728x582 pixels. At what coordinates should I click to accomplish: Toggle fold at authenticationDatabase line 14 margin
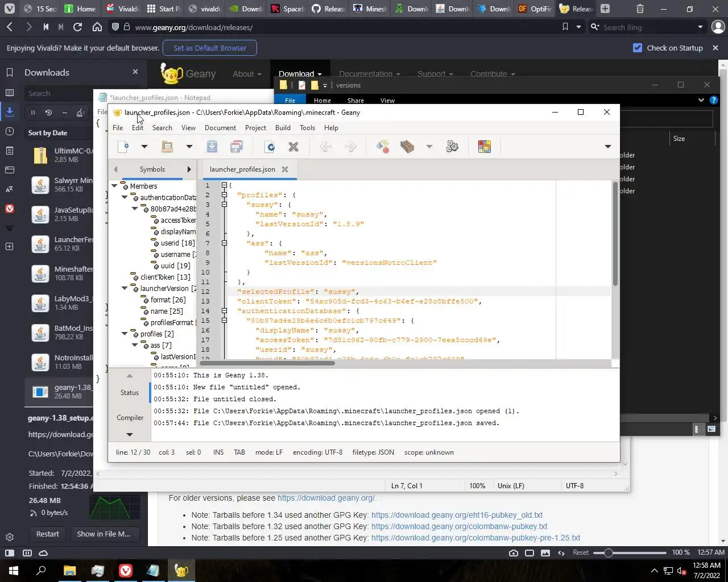(224, 311)
